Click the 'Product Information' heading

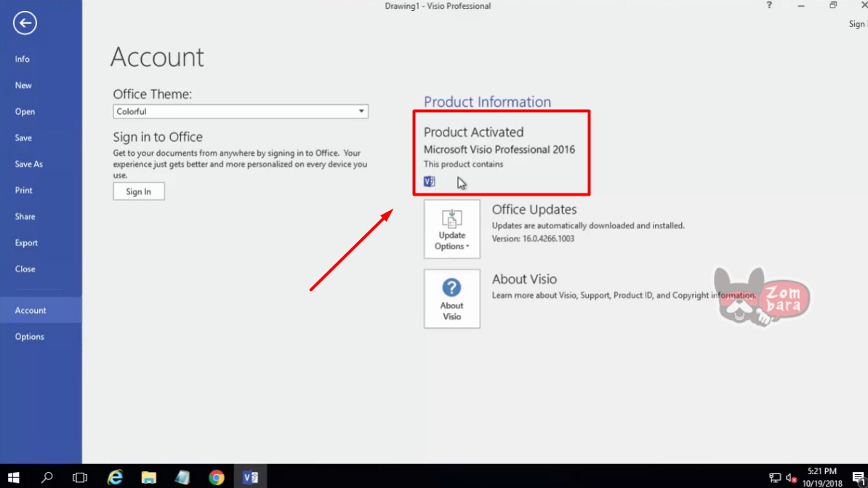tap(487, 102)
